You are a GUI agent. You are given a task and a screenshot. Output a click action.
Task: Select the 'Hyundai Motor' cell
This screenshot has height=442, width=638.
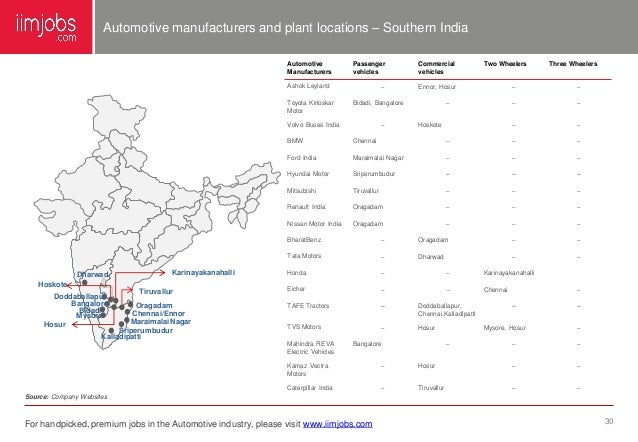click(x=308, y=174)
